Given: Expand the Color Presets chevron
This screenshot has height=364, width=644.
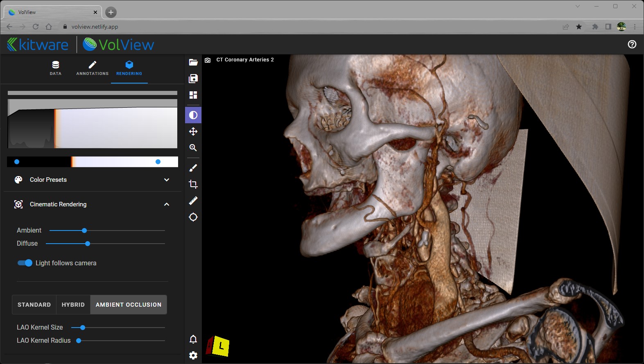Looking at the screenshot, I should [167, 180].
